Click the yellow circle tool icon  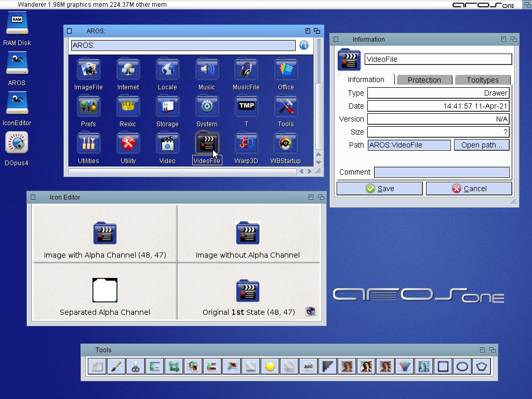270,367
